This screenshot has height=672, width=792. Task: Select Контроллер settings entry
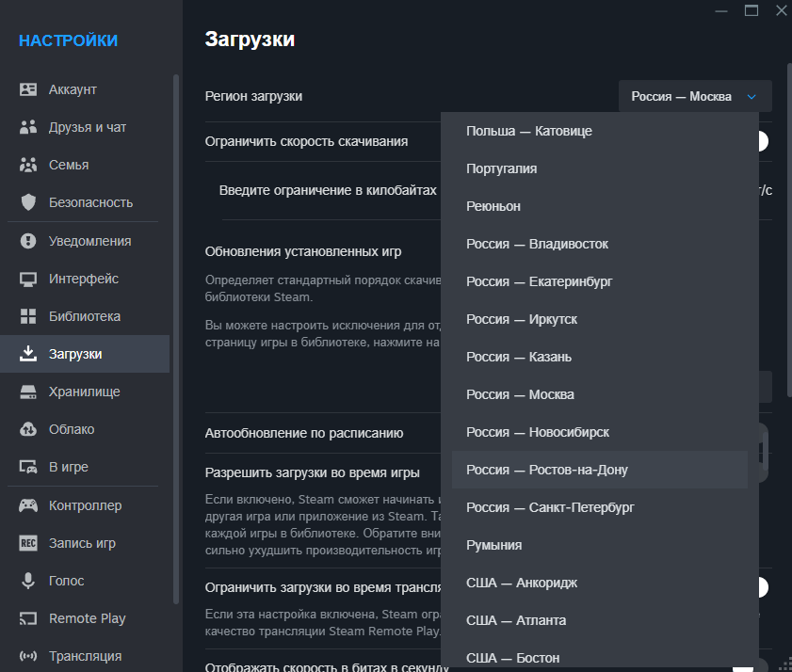coord(85,505)
